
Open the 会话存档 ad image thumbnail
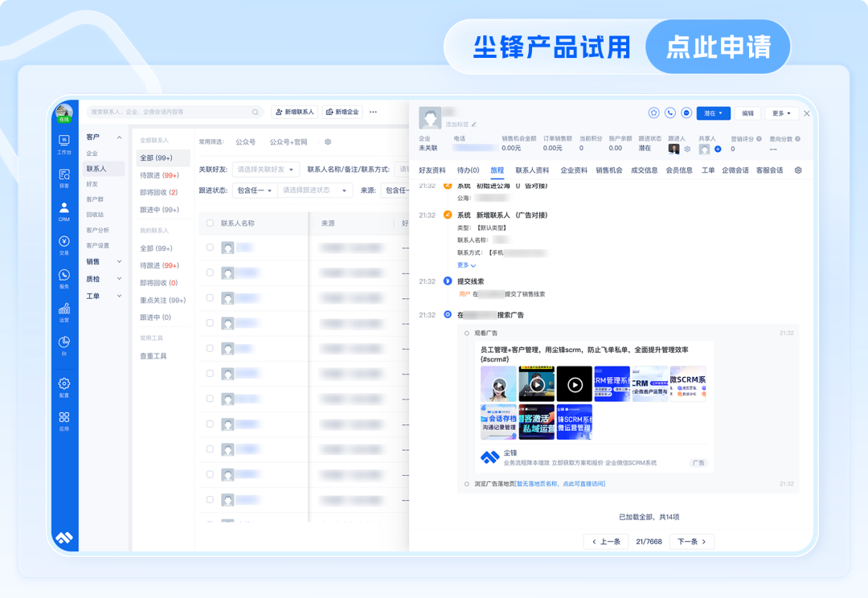click(498, 422)
